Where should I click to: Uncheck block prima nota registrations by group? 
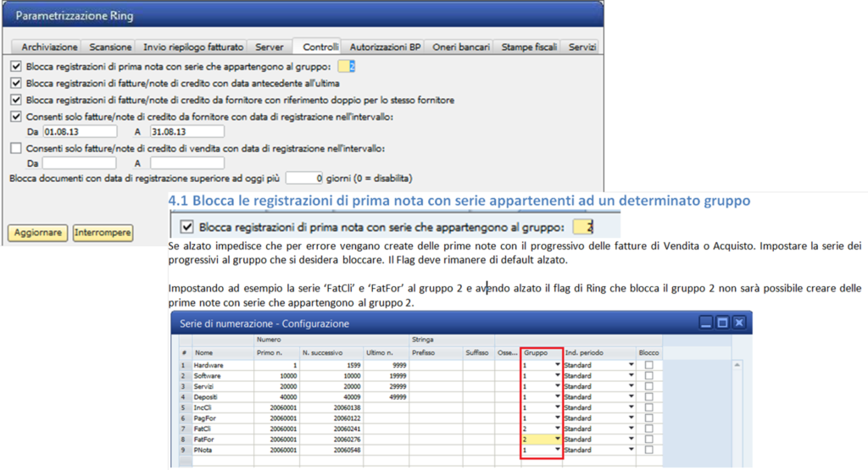tap(16, 66)
